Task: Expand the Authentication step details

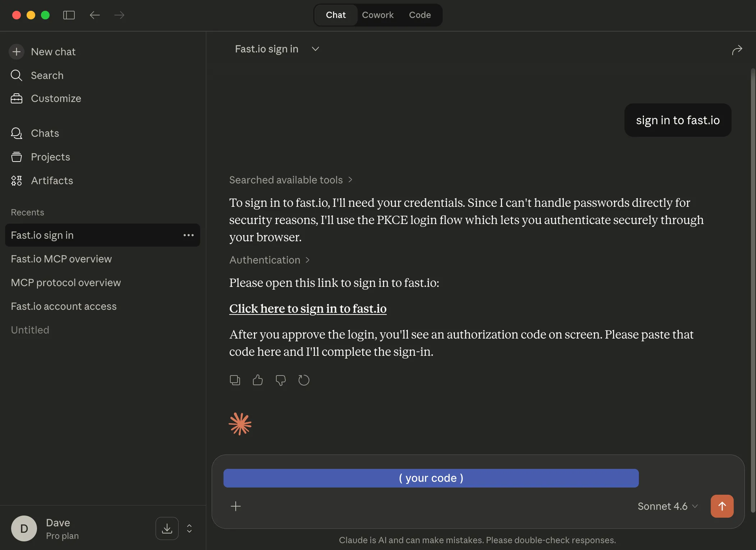Action: coord(269,260)
